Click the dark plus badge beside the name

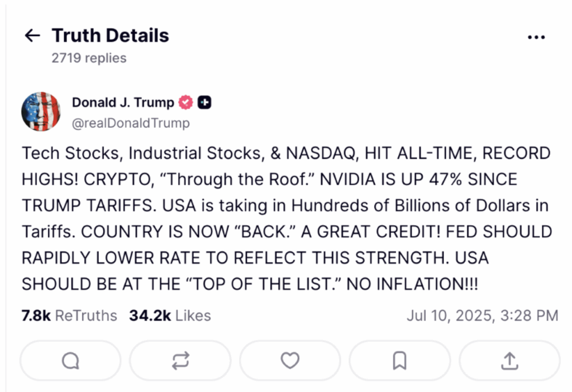tap(205, 102)
